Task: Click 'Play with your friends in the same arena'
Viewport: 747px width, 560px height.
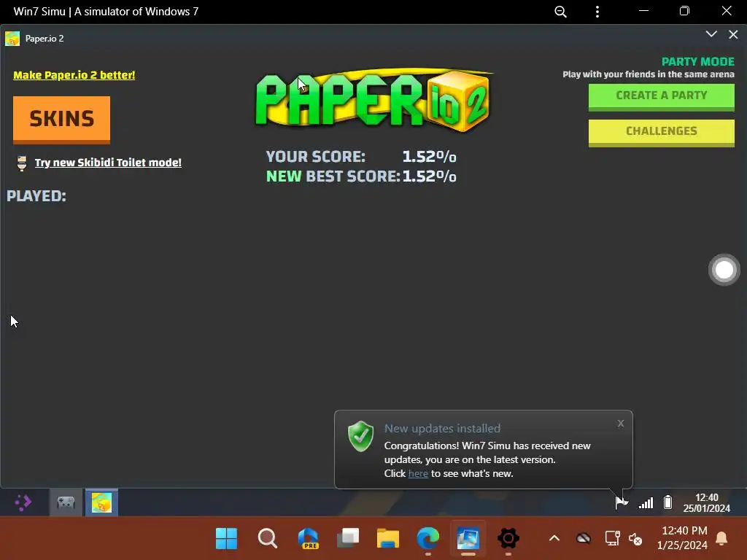Action: (649, 74)
